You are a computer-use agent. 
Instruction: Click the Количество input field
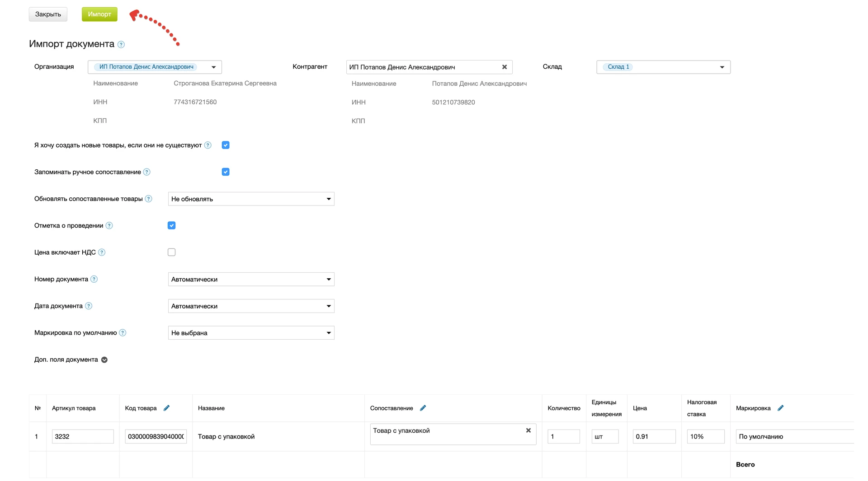pyautogui.click(x=564, y=436)
